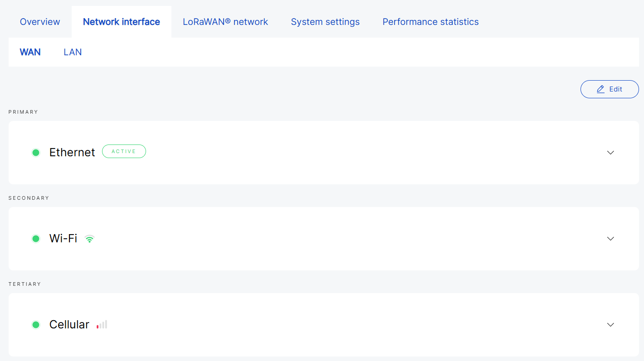Expand the Wi-Fi interface details
This screenshot has width=644, height=361.
[x=610, y=239]
